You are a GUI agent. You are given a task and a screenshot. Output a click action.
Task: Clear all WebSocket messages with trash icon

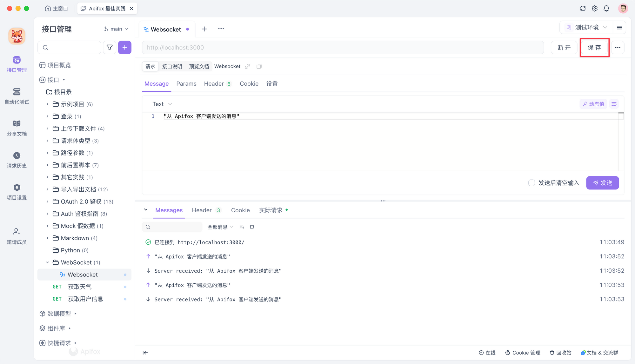(252, 227)
